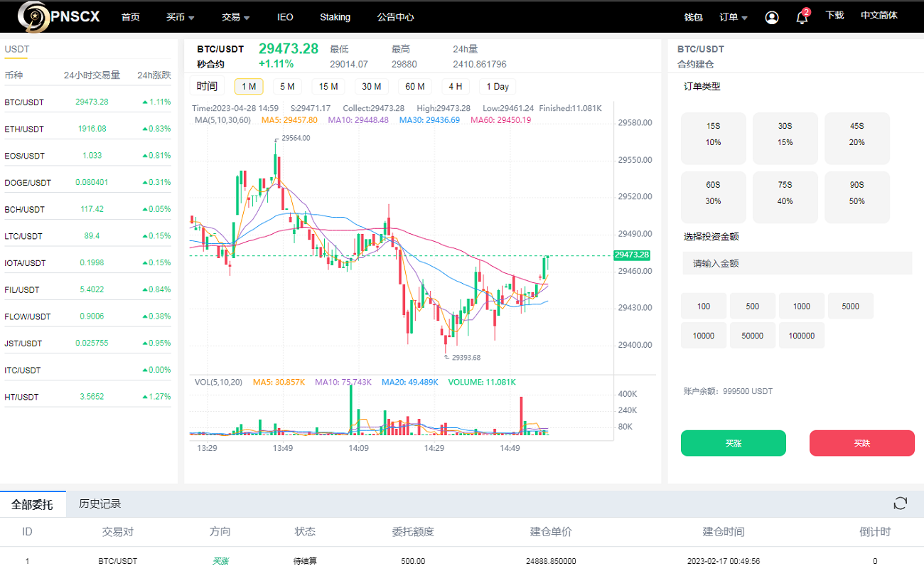Open the 钱包 wallet link
Image resolution: width=924 pixels, height=581 pixels.
click(x=693, y=16)
